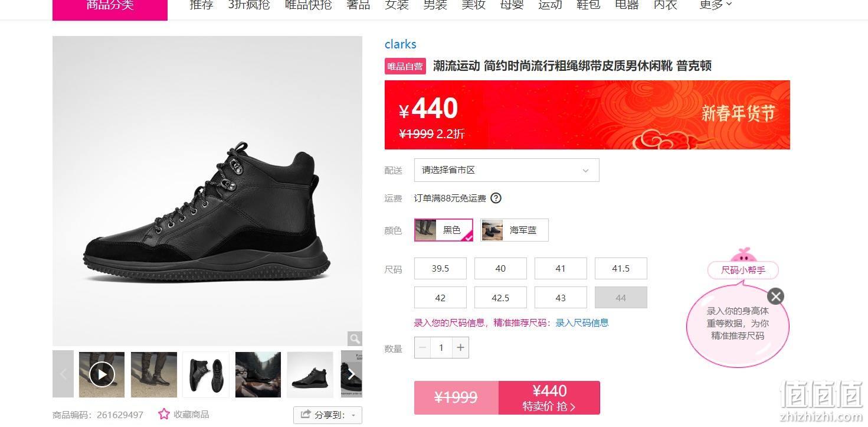Expand the 更多 navigation menu
This screenshot has height=427, width=868.
715,5
